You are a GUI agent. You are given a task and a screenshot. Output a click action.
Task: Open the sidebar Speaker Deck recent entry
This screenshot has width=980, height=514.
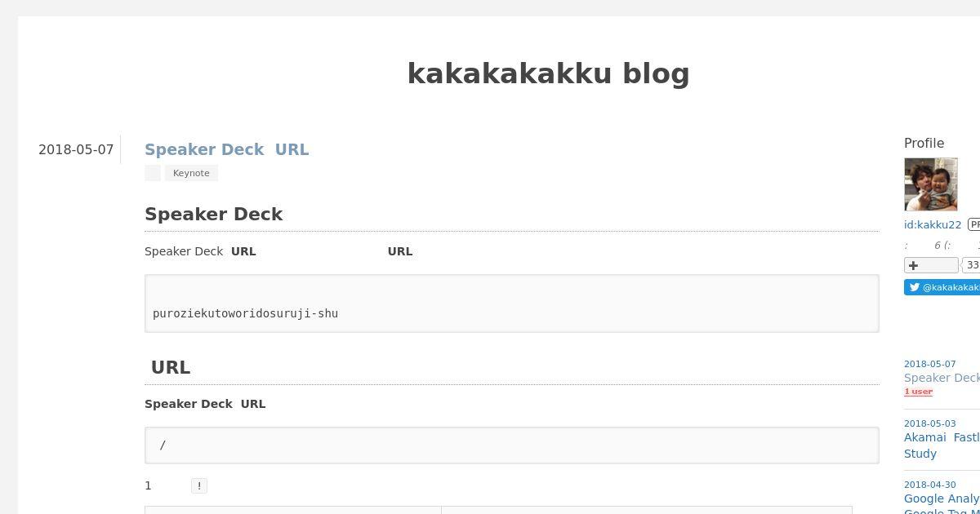942,378
